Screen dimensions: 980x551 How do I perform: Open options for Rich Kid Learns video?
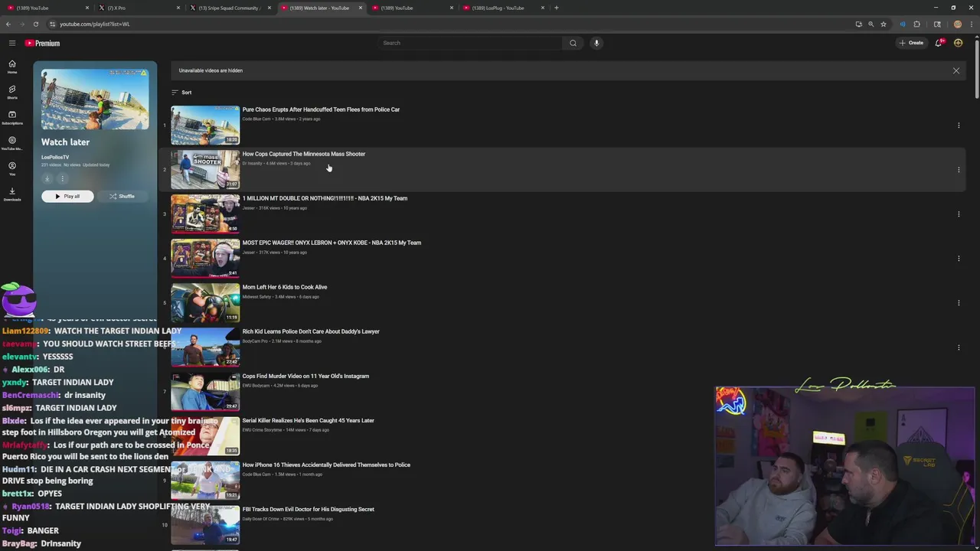[x=959, y=347]
